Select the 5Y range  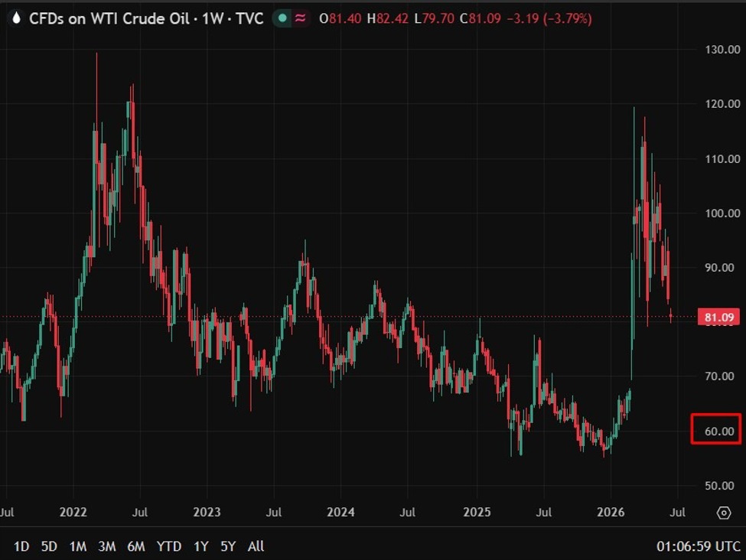point(228,546)
